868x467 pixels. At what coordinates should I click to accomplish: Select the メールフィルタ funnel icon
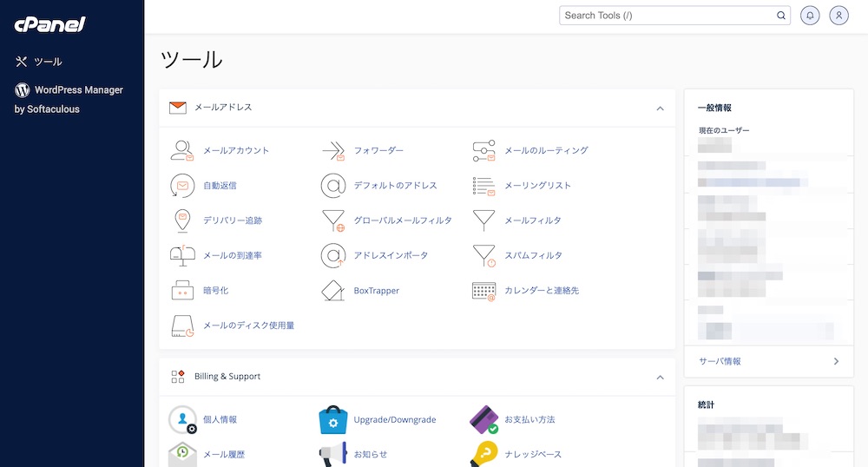click(483, 220)
